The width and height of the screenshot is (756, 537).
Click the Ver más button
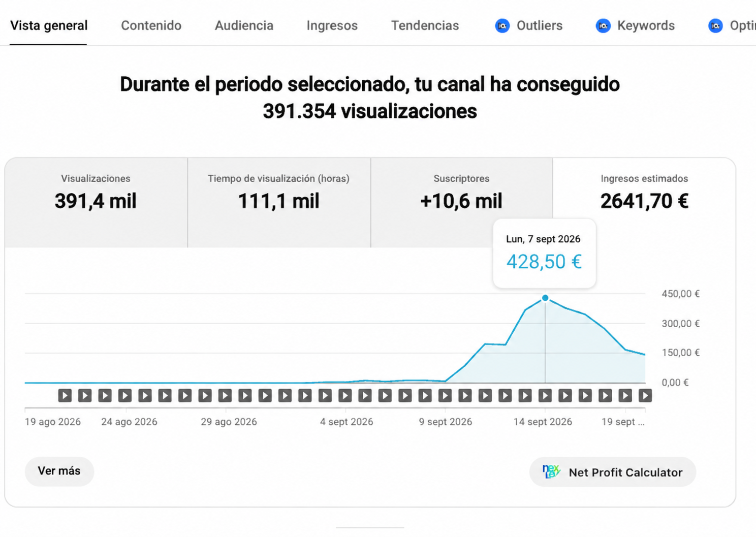[59, 471]
